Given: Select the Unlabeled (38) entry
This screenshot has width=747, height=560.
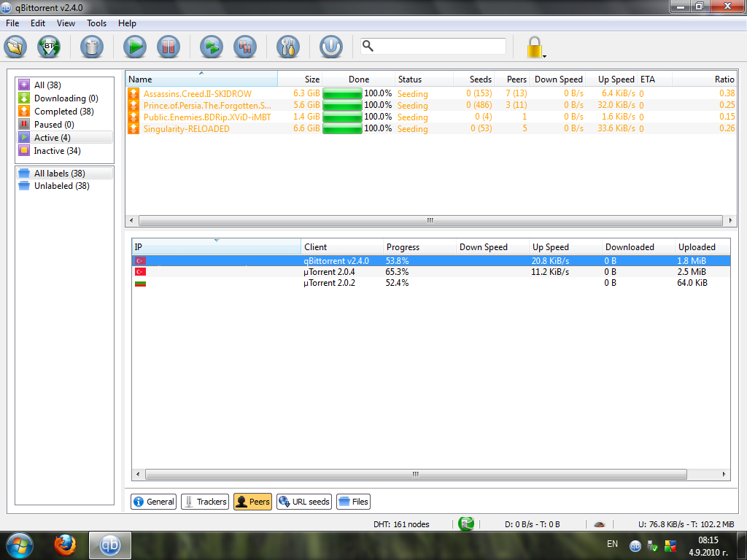Looking at the screenshot, I should tap(65, 186).
